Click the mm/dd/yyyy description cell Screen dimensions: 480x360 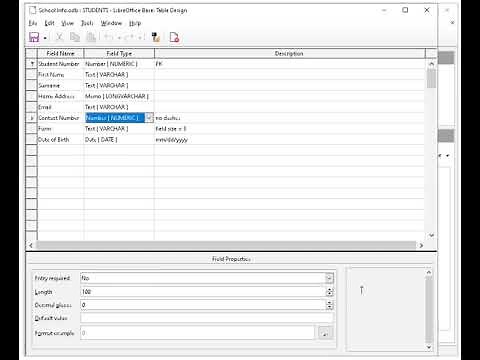click(x=289, y=140)
